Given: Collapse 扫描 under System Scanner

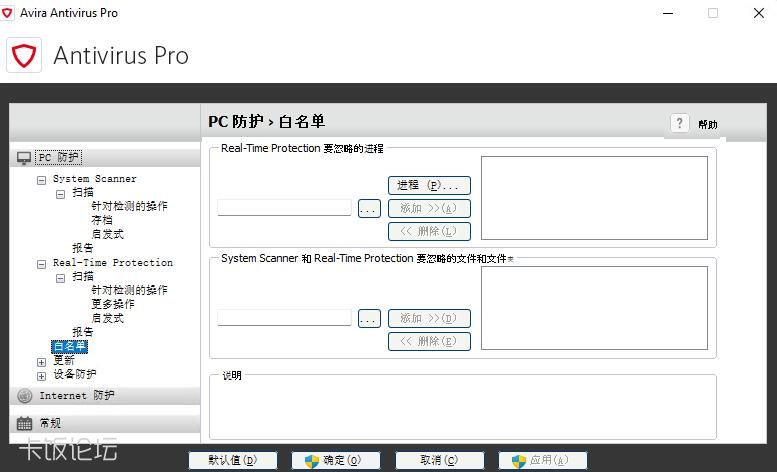Looking at the screenshot, I should click(x=61, y=194).
